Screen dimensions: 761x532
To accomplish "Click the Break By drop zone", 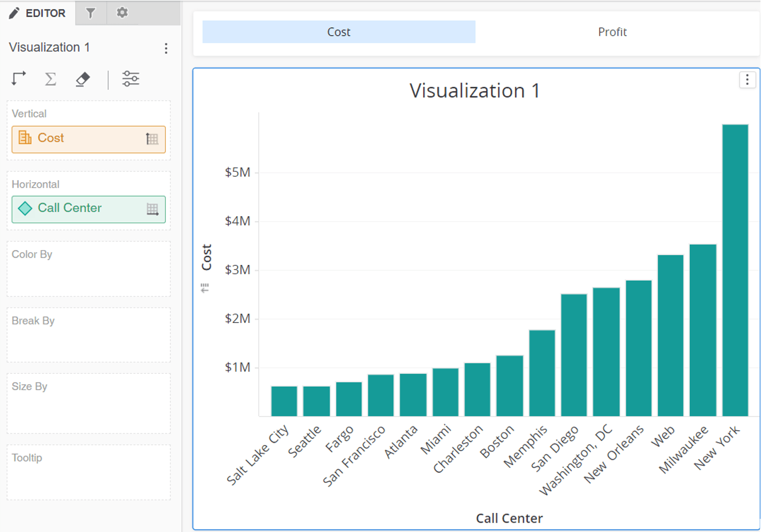I will [89, 335].
